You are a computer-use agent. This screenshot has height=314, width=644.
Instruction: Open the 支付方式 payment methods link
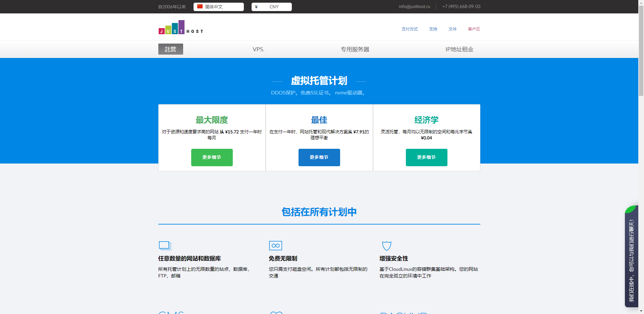coord(410,29)
